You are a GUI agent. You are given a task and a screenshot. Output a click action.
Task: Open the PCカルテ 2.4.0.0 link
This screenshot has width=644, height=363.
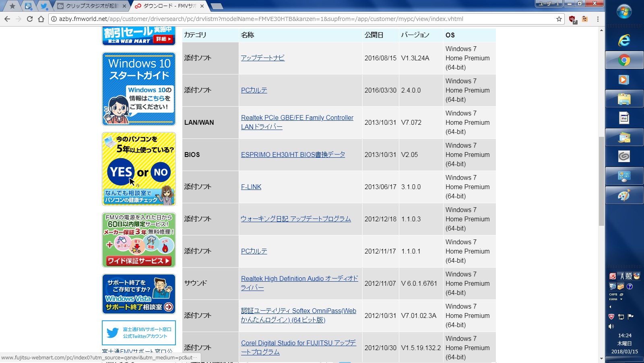tap(254, 90)
